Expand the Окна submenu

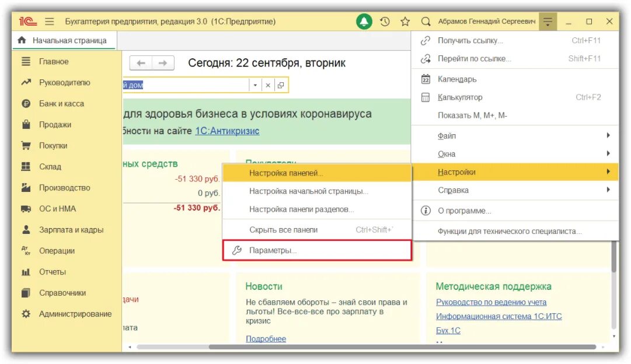515,153
